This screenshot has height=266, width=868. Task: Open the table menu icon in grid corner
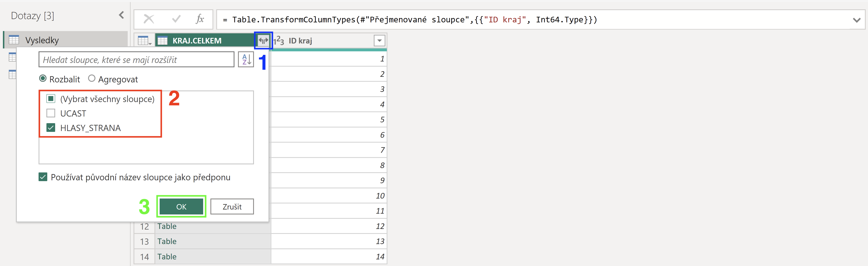coord(144,41)
